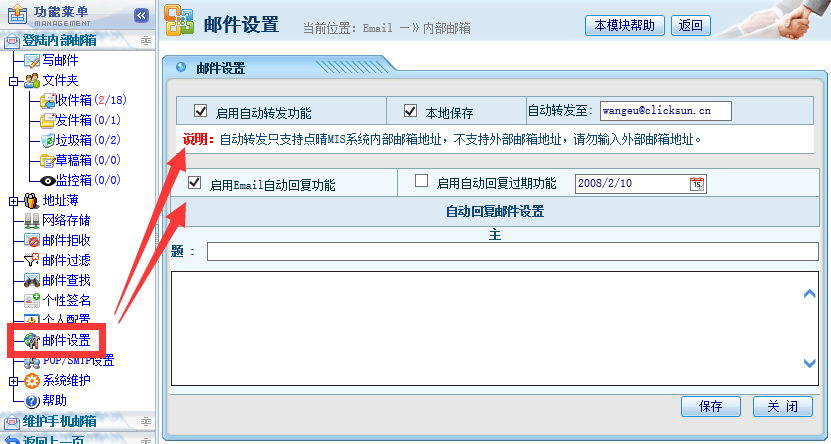The width and height of the screenshot is (831, 444).
Task: Click the 网络存储 storage icon
Action: click(x=32, y=220)
